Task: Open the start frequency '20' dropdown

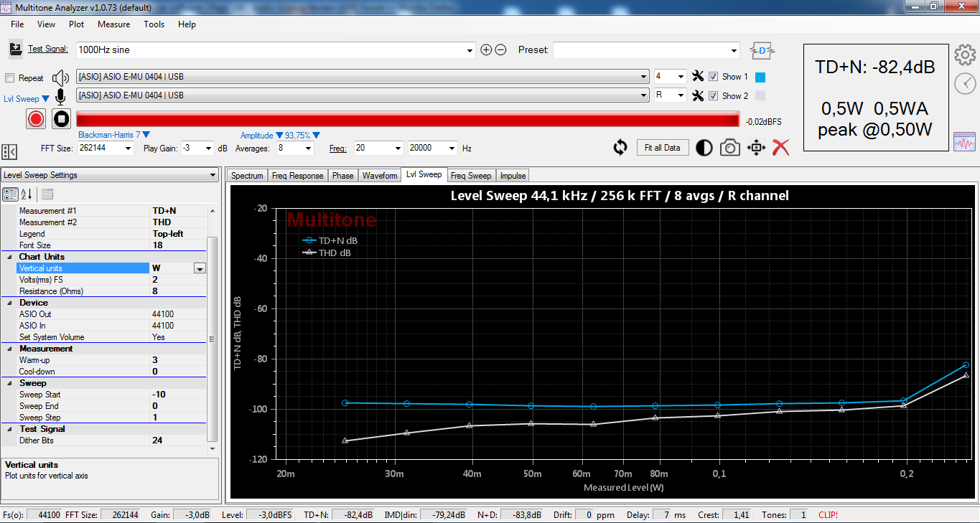Action: [398, 149]
